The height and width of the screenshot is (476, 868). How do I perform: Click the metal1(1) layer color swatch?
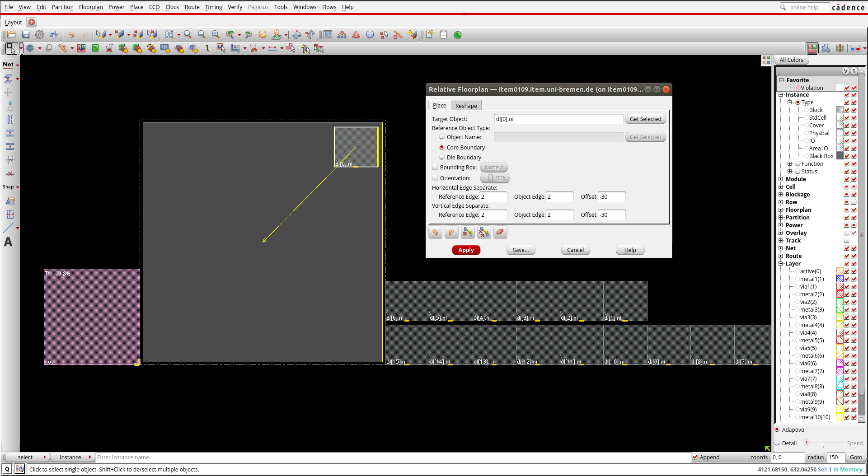pos(840,279)
